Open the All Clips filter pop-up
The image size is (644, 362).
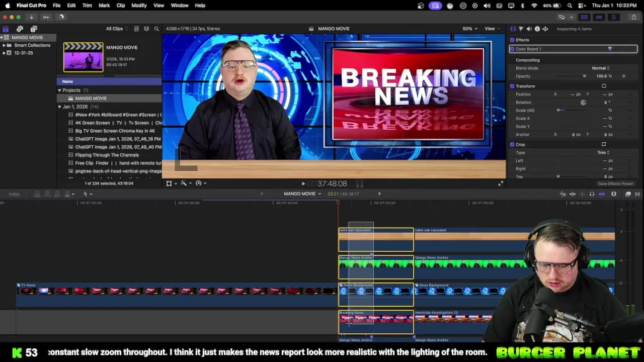point(117,29)
